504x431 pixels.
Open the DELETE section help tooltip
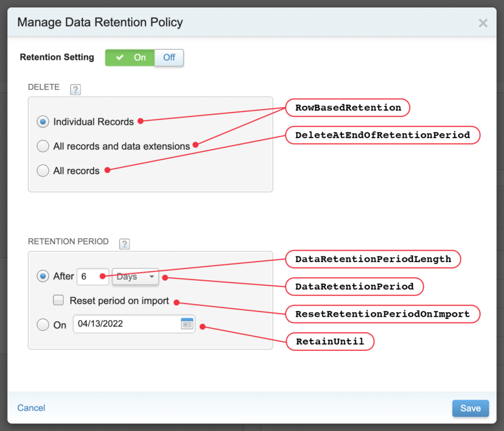tap(75, 89)
